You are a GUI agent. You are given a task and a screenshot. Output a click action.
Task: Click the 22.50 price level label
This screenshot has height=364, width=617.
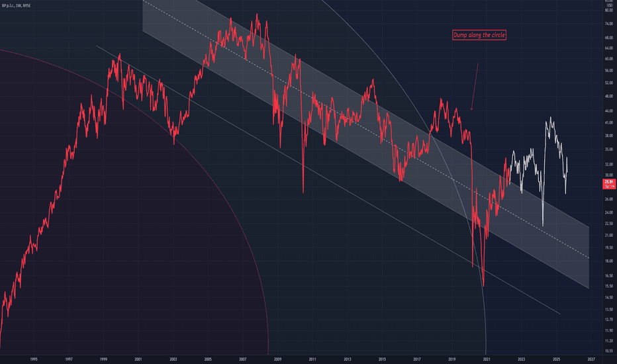(609, 224)
